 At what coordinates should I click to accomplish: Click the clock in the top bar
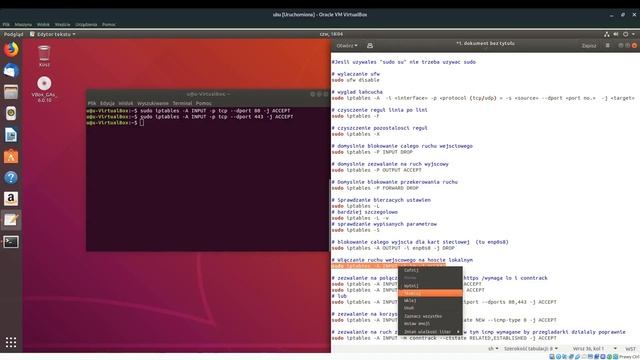[331, 34]
